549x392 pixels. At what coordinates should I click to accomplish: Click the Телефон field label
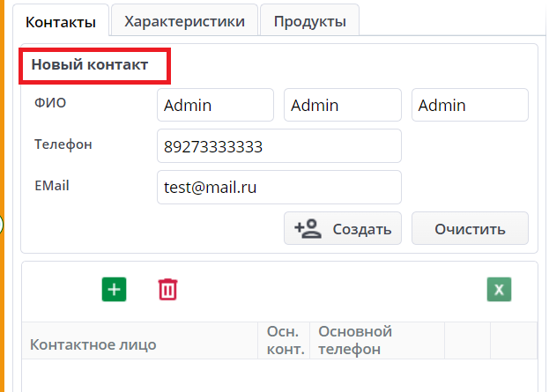point(63,144)
